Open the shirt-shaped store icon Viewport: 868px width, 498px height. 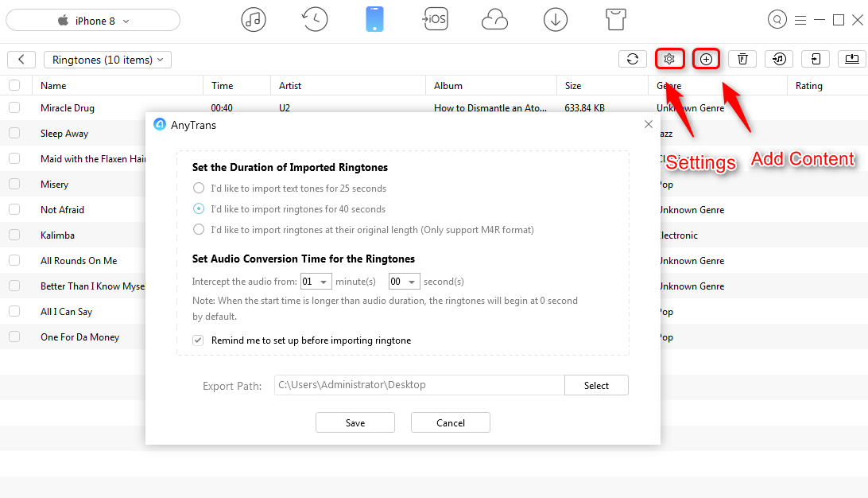coord(615,20)
